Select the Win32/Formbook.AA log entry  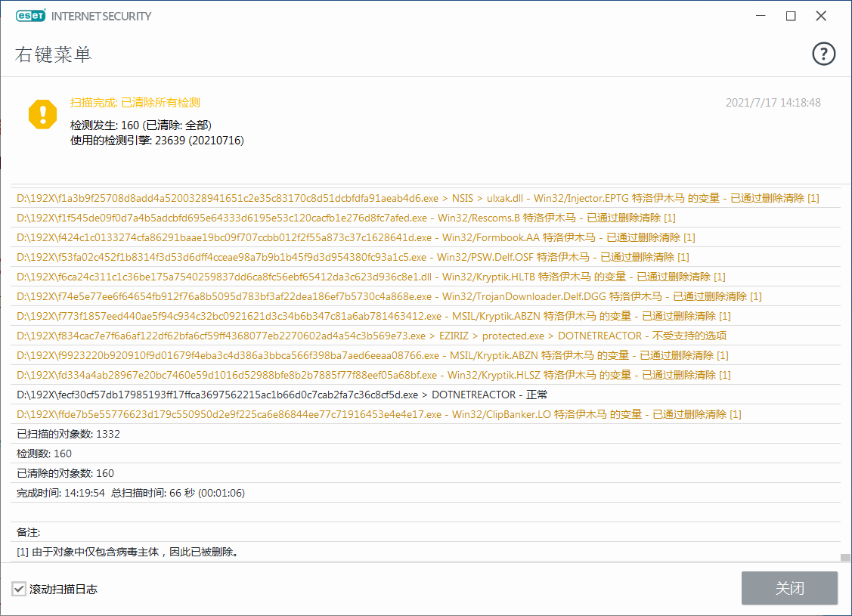click(x=426, y=237)
